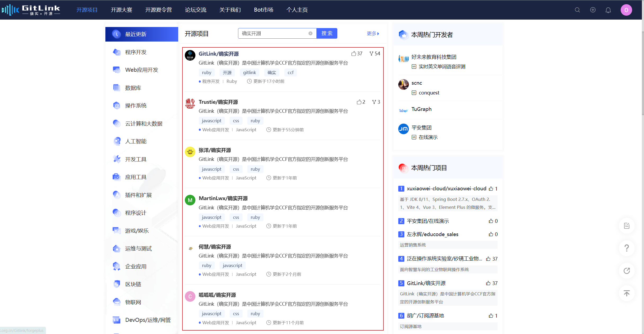
Task: Open MartinLwx green M avatar
Action: click(190, 200)
